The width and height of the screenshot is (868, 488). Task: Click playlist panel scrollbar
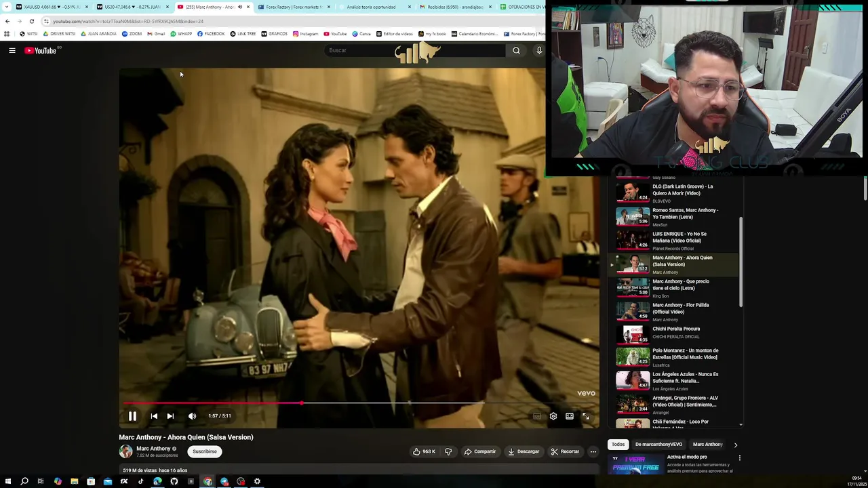click(741, 263)
